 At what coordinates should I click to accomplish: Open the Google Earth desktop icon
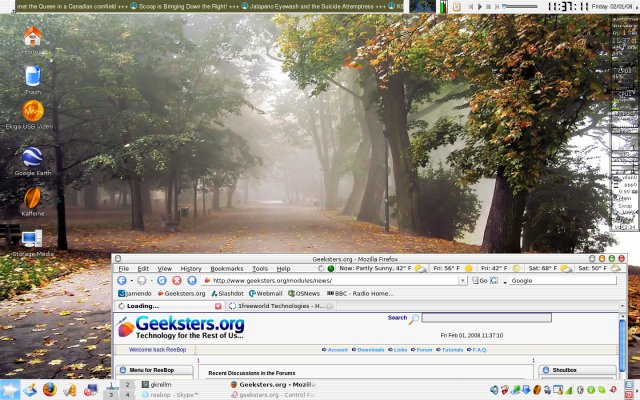click(x=33, y=157)
